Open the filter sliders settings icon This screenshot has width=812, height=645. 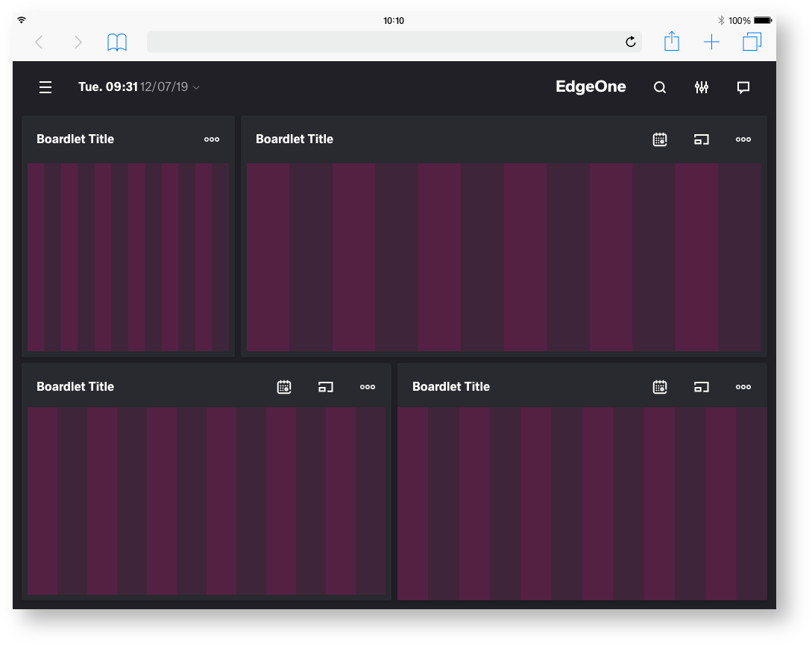pos(702,88)
